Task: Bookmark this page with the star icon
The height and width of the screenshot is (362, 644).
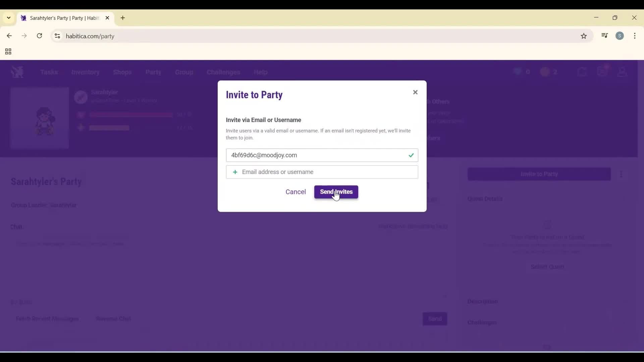Action: (584, 36)
